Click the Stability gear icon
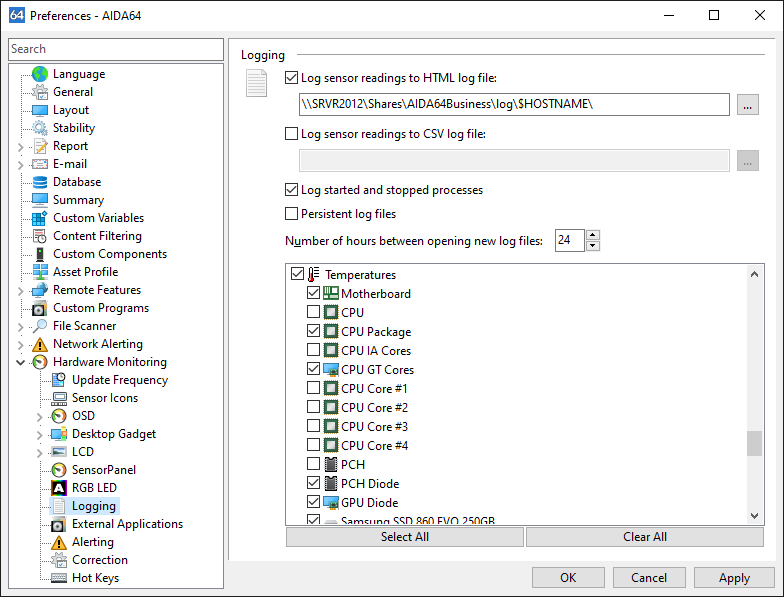Image resolution: width=784 pixels, height=597 pixels. pyautogui.click(x=40, y=128)
